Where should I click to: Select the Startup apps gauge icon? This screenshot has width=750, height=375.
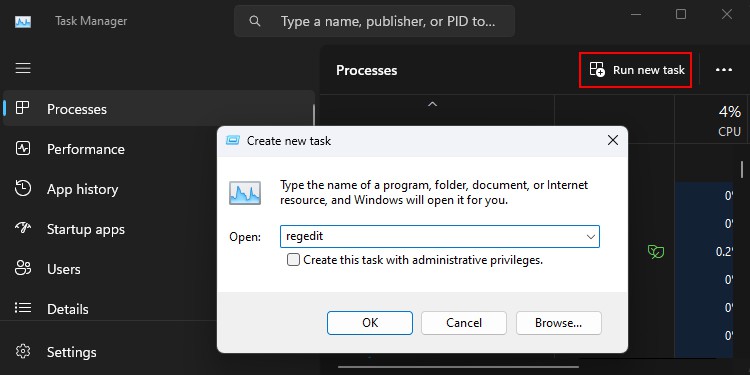(x=22, y=228)
